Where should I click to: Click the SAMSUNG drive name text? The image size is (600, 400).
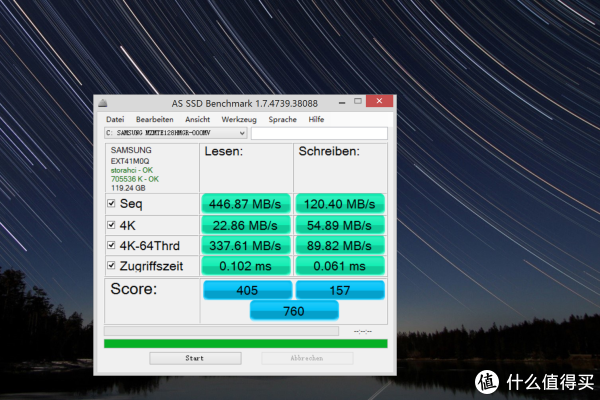pos(131,150)
